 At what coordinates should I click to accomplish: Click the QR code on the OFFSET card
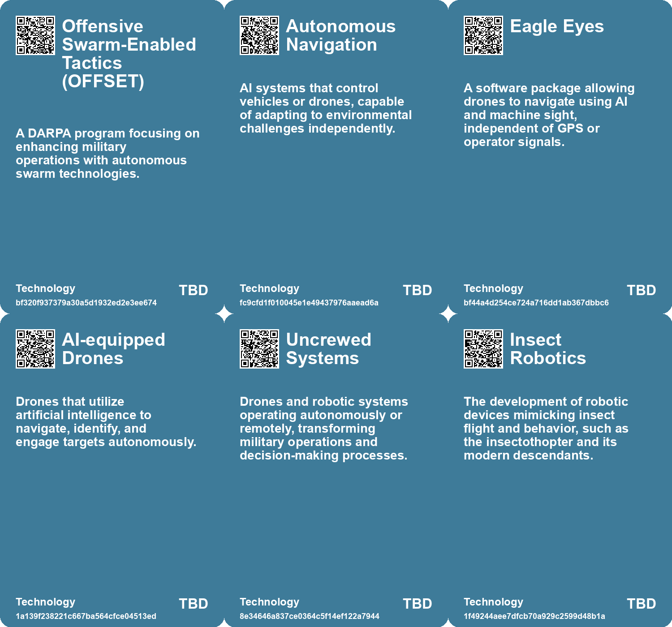(35, 35)
